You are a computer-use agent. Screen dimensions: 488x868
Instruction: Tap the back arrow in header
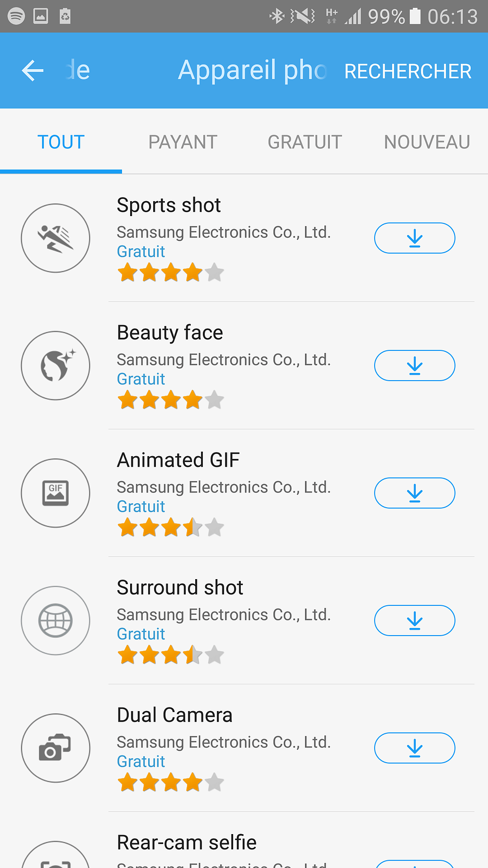pos(33,71)
